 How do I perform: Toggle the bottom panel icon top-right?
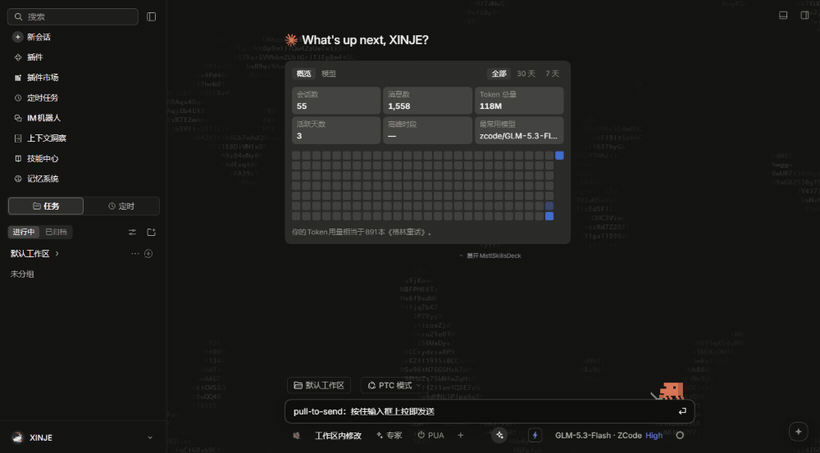[783, 15]
